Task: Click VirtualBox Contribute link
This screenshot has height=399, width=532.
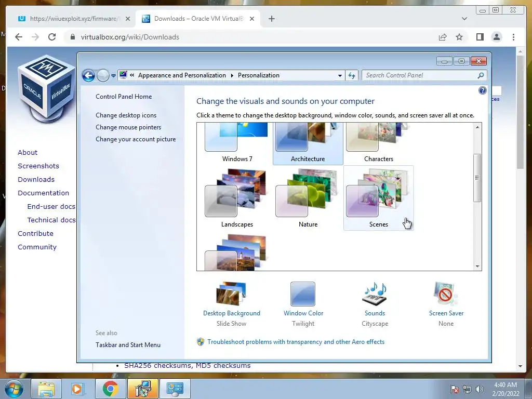Action: [x=35, y=233]
